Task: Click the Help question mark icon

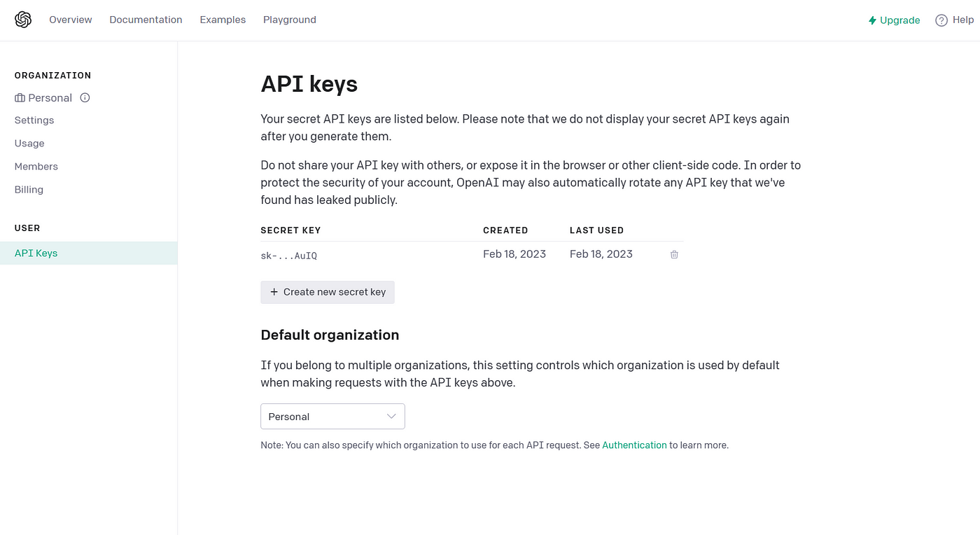Action: (941, 20)
